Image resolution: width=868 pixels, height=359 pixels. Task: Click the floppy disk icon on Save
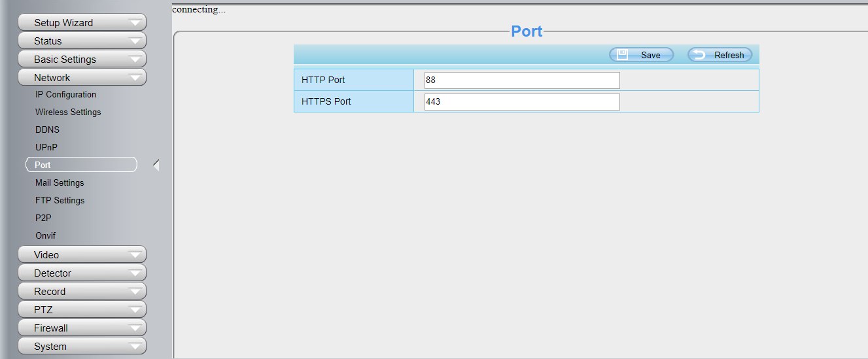coord(623,55)
